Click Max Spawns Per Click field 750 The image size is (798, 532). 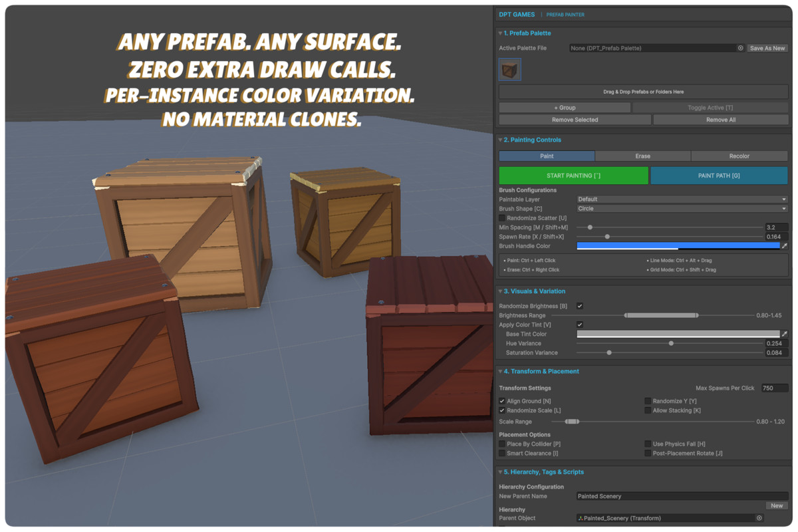pyautogui.click(x=775, y=388)
